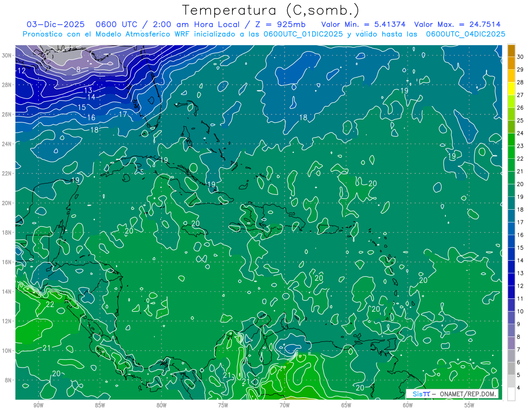Select "Valor Max. = 24.7514" text

458,24
